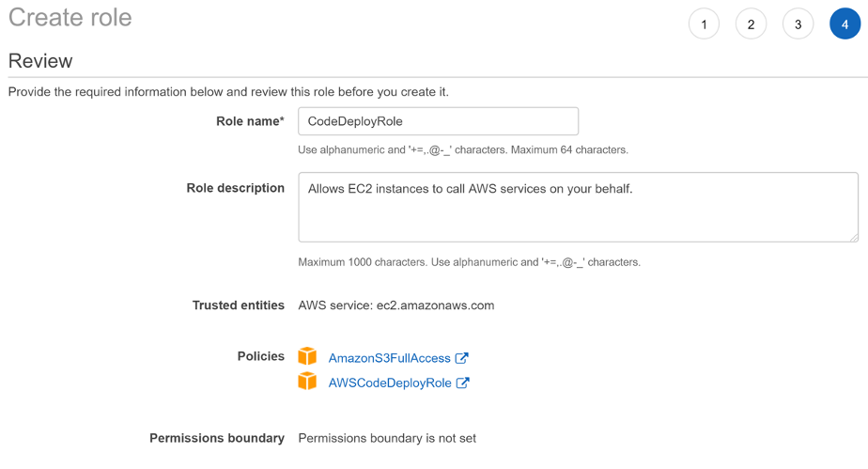Return to wizard step 3 circle
Screen dimensions: 868x469
798,23
